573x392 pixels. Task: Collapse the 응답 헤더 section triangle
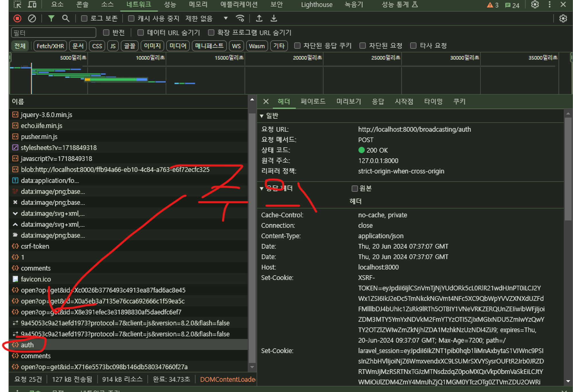coord(262,188)
